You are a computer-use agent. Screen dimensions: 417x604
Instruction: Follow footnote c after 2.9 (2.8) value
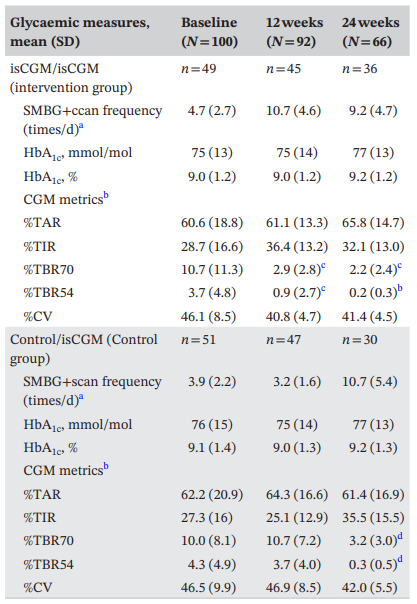tap(323, 266)
